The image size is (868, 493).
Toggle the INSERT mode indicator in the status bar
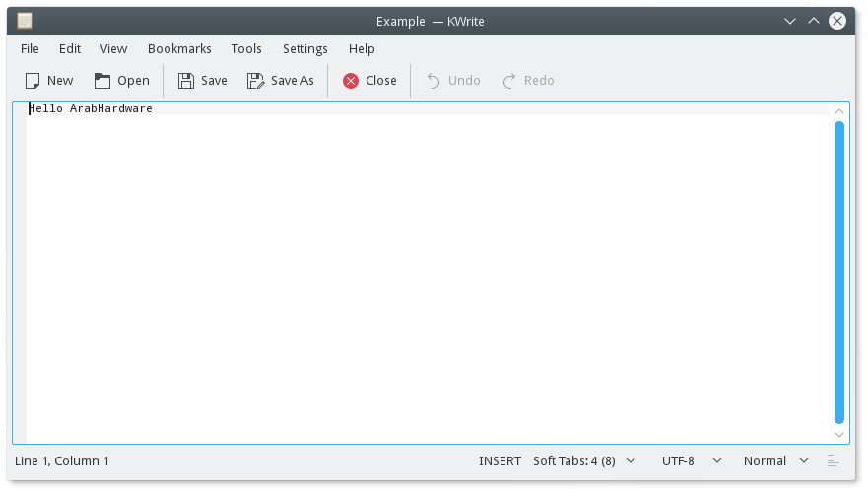pyautogui.click(x=500, y=461)
